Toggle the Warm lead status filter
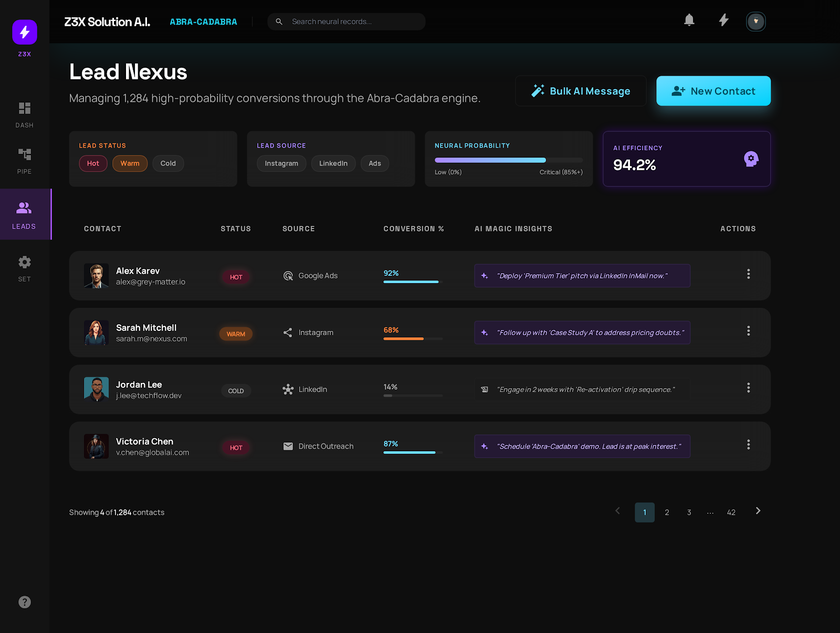The width and height of the screenshot is (840, 633). click(130, 163)
